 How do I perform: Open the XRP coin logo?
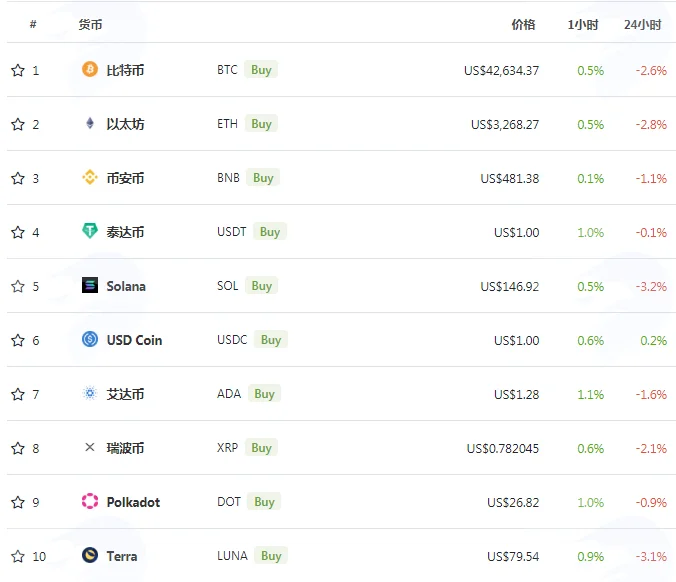click(90, 447)
